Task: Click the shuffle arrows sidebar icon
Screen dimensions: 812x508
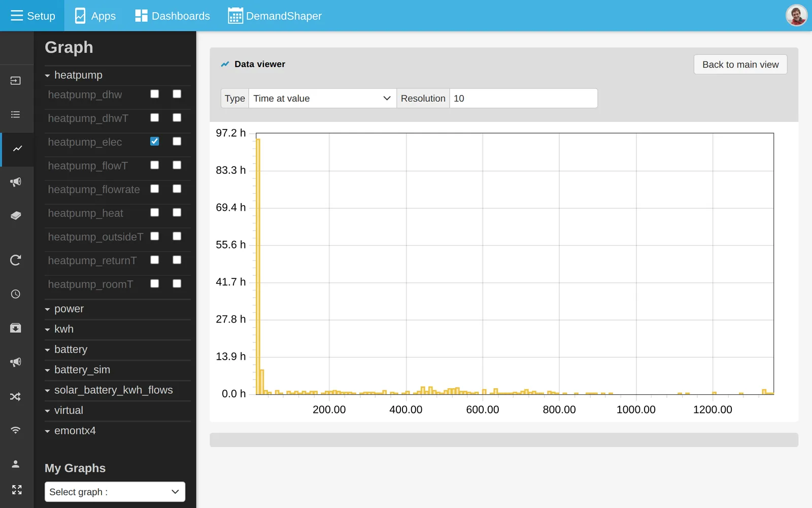Action: click(x=16, y=397)
